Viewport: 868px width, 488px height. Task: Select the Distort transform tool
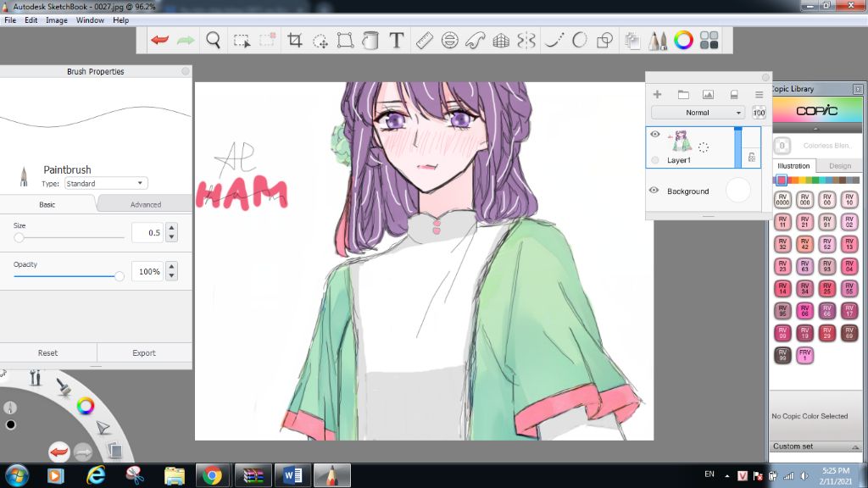(x=346, y=40)
